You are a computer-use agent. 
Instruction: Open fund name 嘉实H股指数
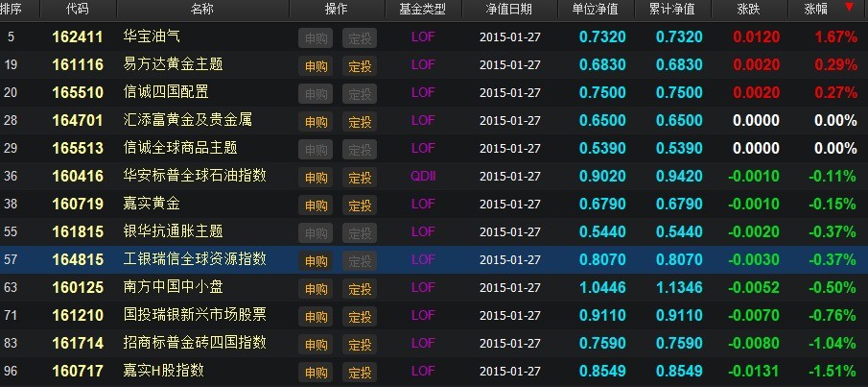click(163, 371)
